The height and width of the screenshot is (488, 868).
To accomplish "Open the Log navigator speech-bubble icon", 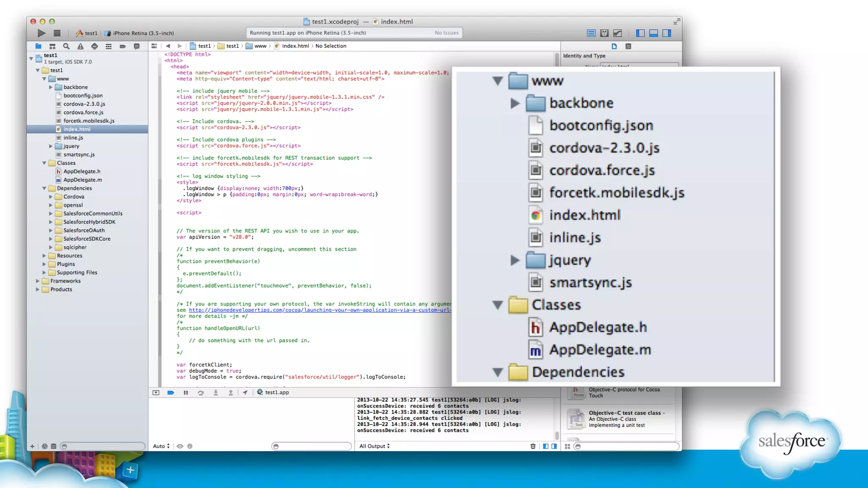I will coord(136,46).
